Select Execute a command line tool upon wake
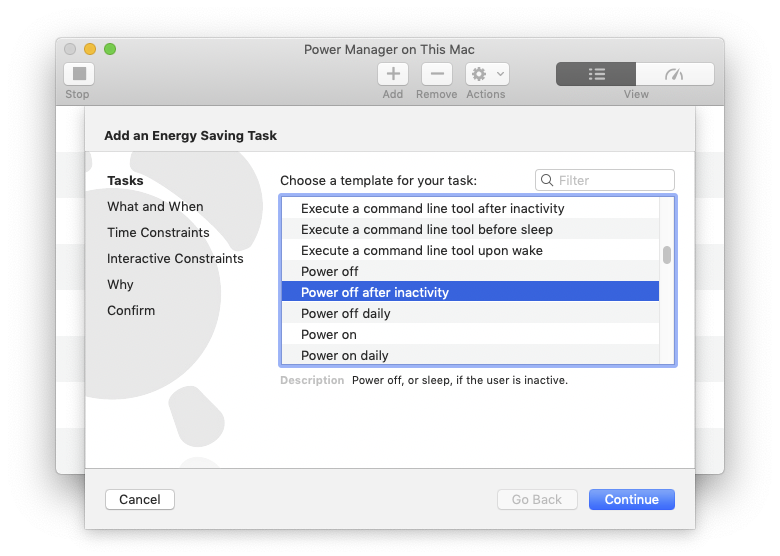 tap(471, 250)
